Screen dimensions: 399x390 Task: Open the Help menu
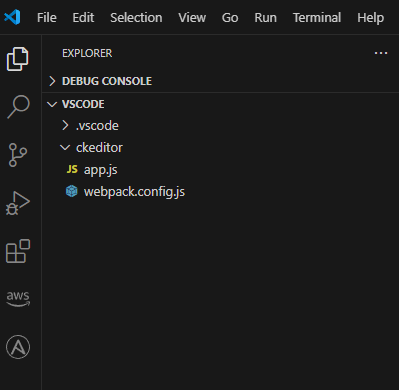coord(371,17)
